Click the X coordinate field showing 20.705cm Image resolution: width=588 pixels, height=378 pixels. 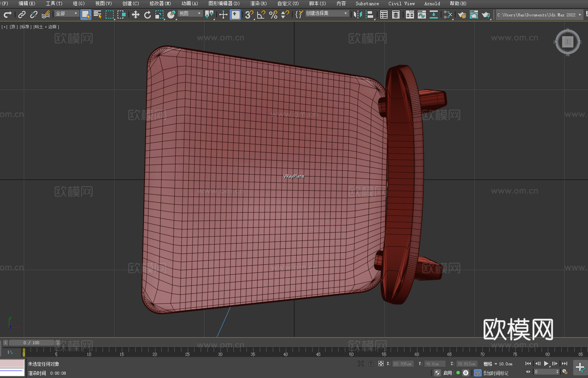[402, 364]
